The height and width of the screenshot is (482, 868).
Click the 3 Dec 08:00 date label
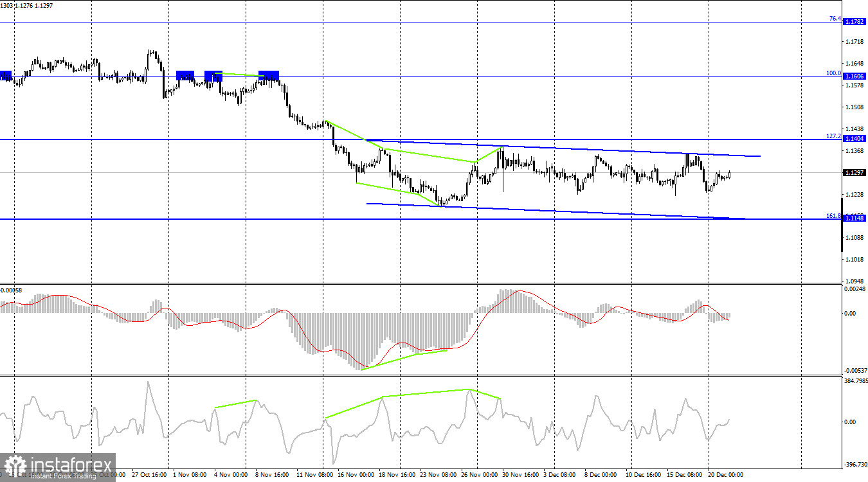[x=560, y=475]
